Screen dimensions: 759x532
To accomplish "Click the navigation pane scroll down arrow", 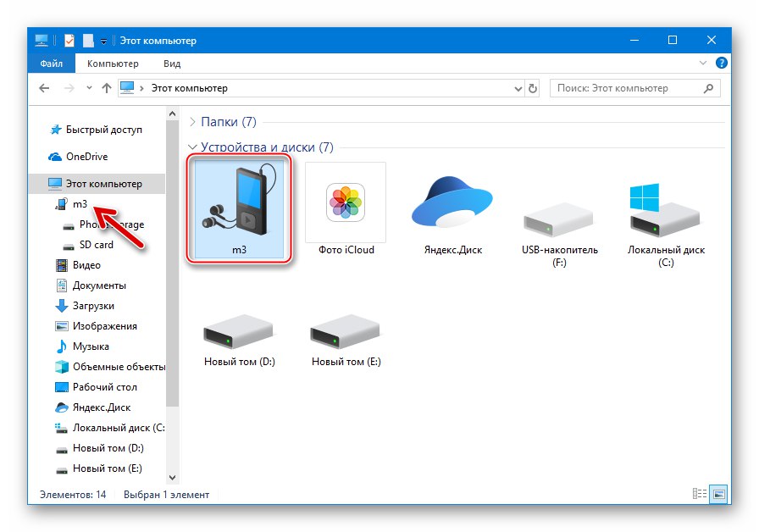I will coord(172,478).
